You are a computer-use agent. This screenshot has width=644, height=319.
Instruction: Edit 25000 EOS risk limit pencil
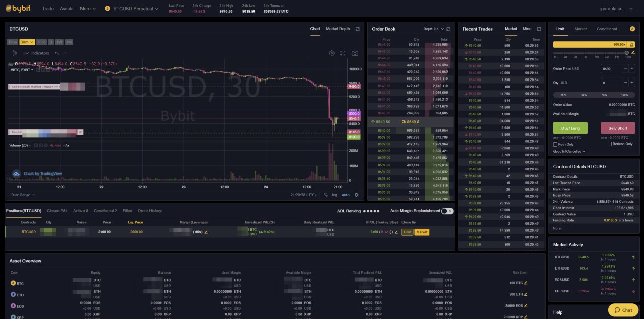tap(526, 306)
